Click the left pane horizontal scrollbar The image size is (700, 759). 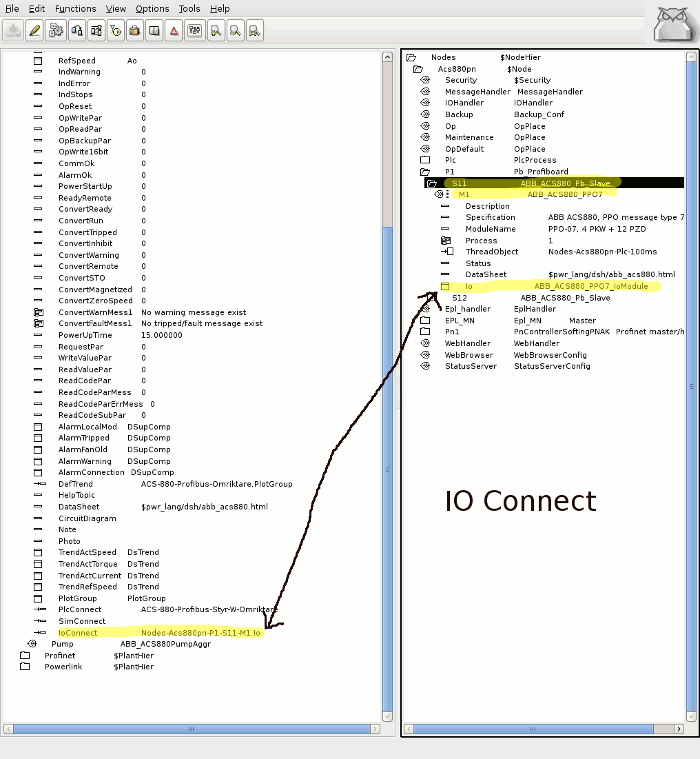192,729
